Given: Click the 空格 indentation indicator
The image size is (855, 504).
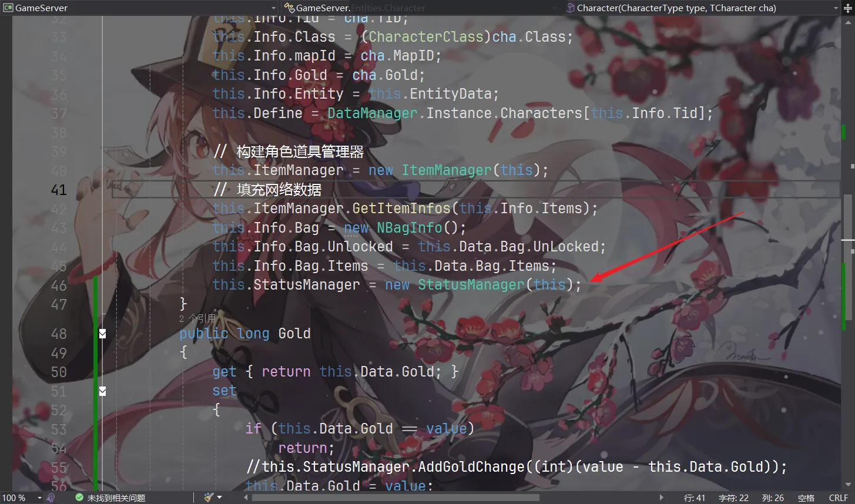Looking at the screenshot, I should point(806,498).
